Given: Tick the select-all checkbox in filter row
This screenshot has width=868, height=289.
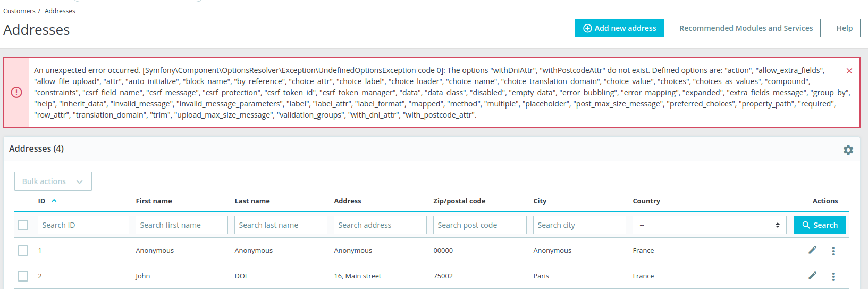Looking at the screenshot, I should click(23, 225).
